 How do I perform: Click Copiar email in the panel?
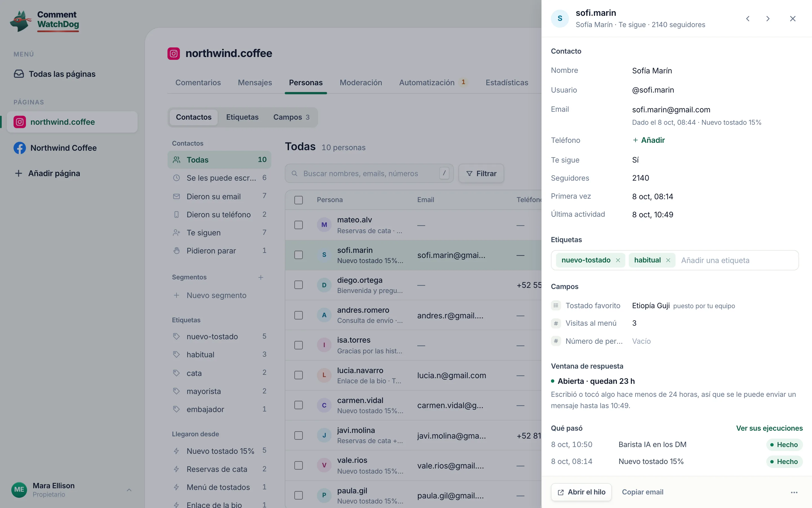(x=643, y=492)
